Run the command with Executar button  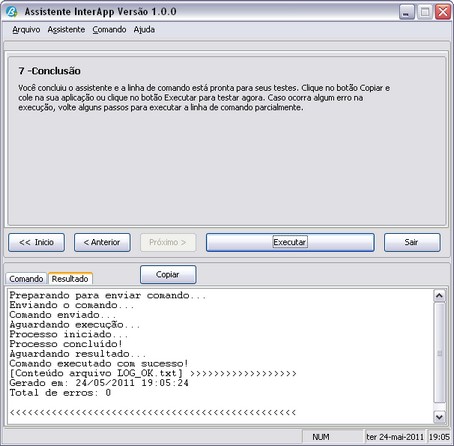pos(290,242)
